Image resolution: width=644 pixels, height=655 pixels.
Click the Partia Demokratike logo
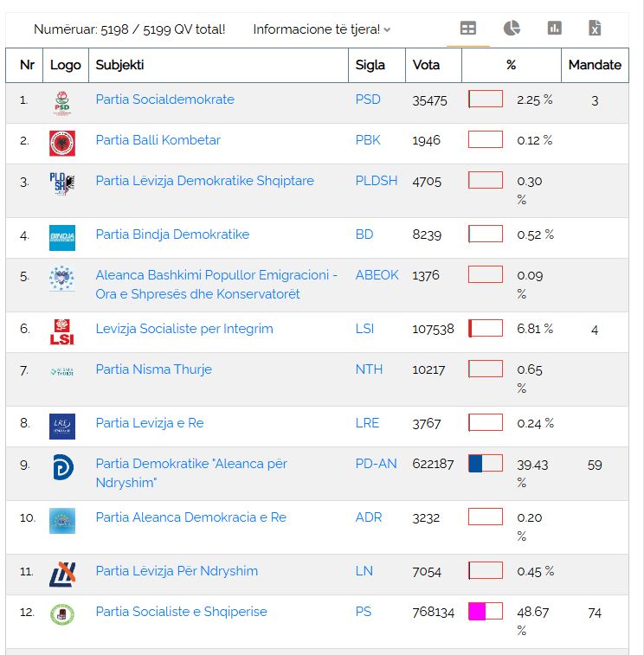[x=63, y=467]
